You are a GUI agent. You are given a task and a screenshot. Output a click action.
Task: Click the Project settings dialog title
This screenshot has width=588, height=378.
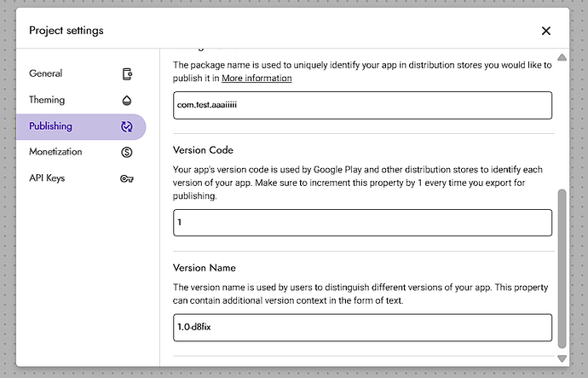point(66,31)
